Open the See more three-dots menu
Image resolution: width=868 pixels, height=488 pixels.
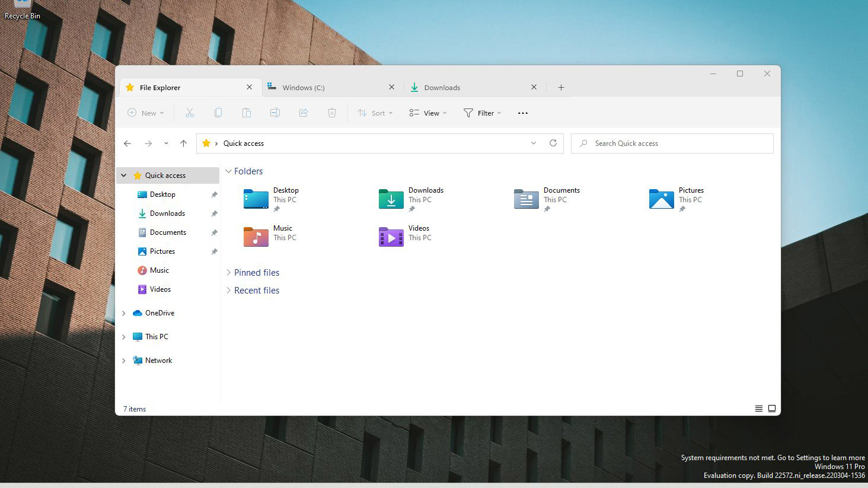click(x=523, y=113)
